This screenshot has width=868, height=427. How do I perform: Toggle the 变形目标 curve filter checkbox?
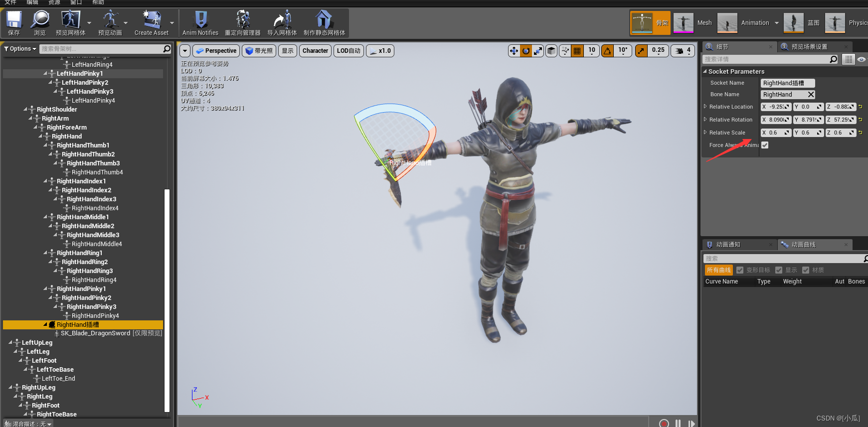pyautogui.click(x=740, y=270)
